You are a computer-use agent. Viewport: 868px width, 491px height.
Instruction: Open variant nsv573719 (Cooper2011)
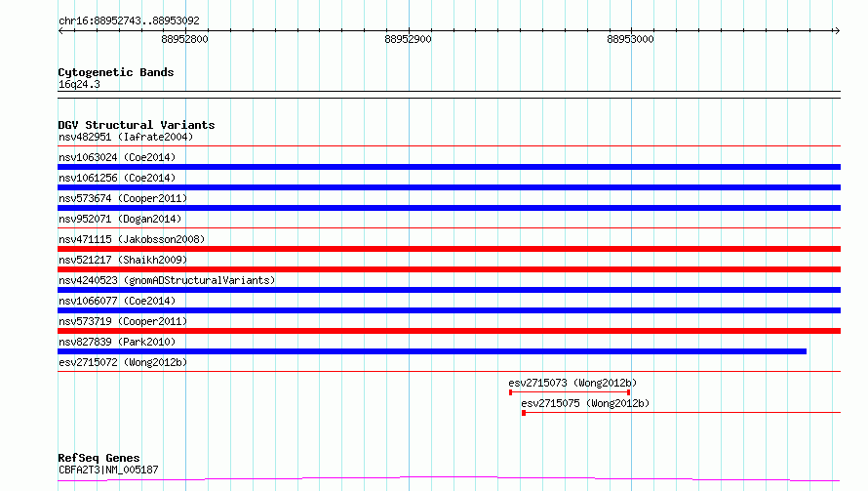click(123, 321)
